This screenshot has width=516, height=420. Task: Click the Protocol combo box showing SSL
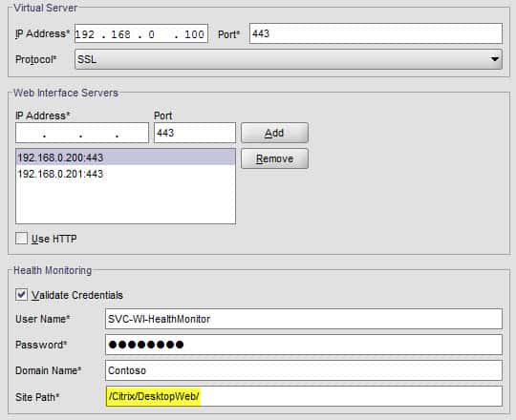pyautogui.click(x=289, y=59)
